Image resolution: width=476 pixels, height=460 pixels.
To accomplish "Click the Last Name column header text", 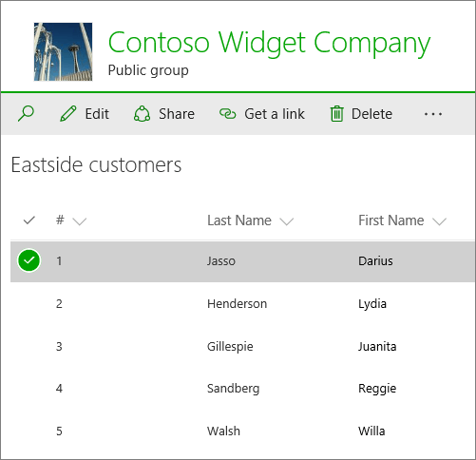I will pos(239,220).
